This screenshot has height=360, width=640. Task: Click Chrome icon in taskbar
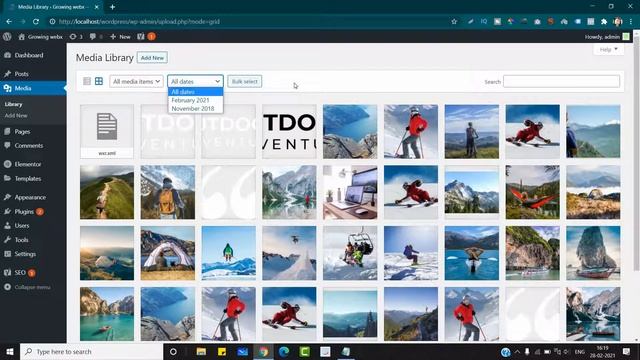point(263,351)
